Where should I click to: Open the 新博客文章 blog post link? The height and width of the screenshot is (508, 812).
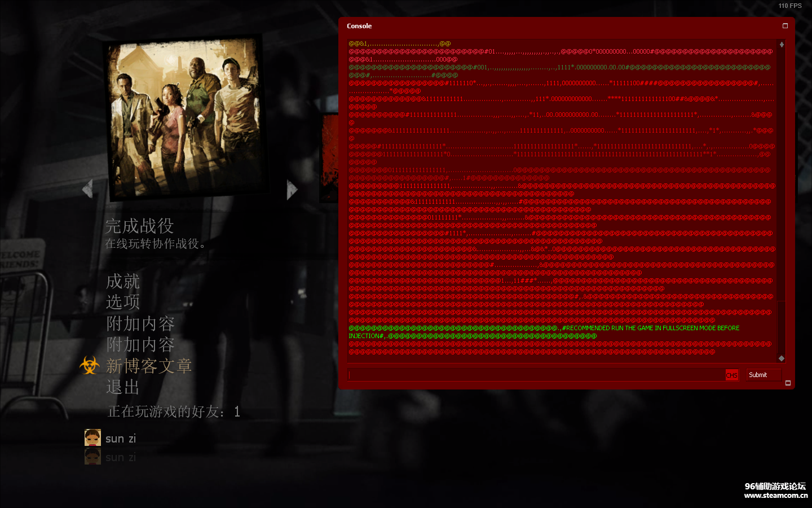pos(148,366)
